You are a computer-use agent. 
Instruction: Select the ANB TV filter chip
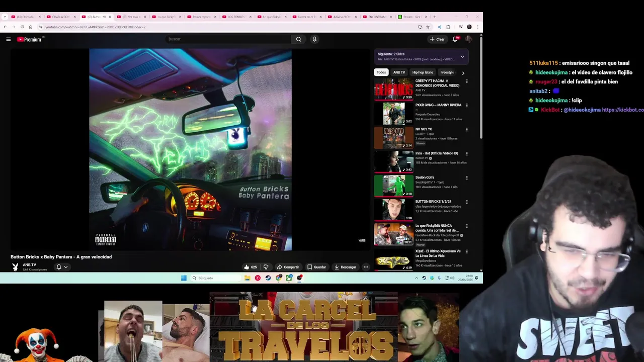[x=399, y=72]
